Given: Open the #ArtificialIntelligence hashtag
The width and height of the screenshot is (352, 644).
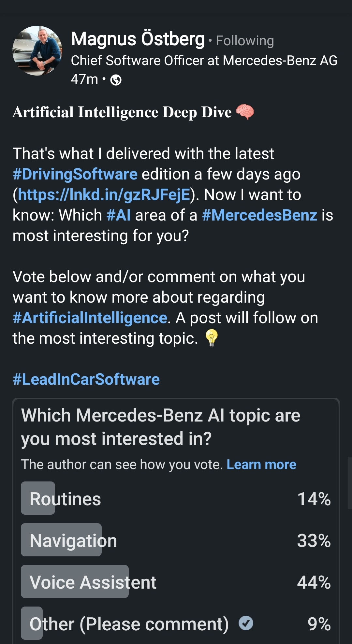Looking at the screenshot, I should 90,318.
